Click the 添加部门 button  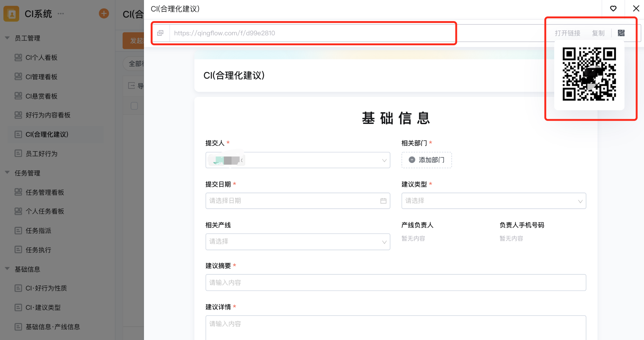coord(427,160)
